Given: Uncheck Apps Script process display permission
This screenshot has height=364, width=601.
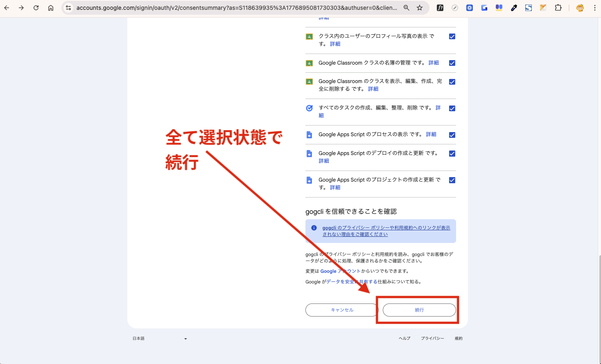Looking at the screenshot, I should (452, 135).
